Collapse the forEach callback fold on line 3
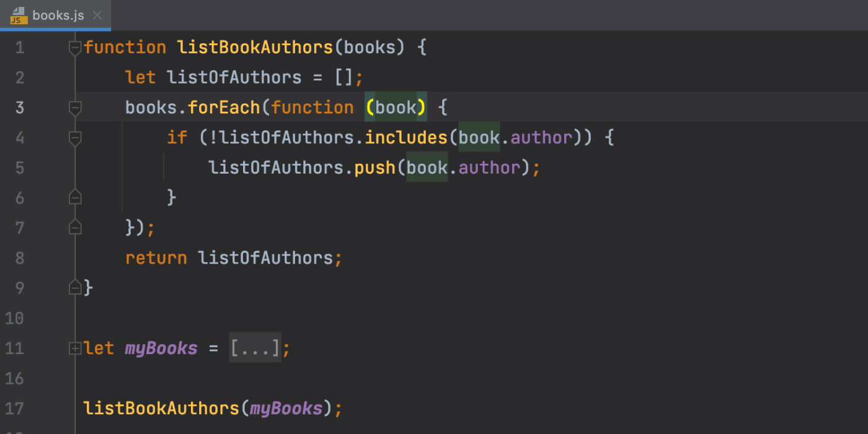 (75, 108)
